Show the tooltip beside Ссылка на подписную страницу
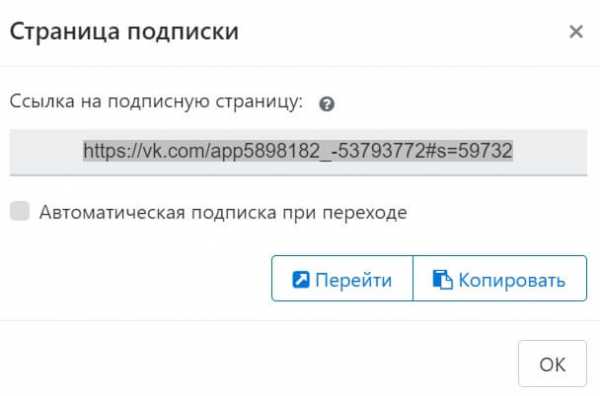Viewport: 600px width, 396px height. coord(327,104)
